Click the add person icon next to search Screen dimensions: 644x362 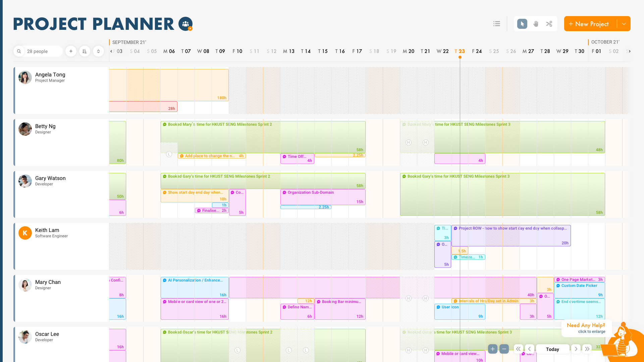click(x=71, y=52)
